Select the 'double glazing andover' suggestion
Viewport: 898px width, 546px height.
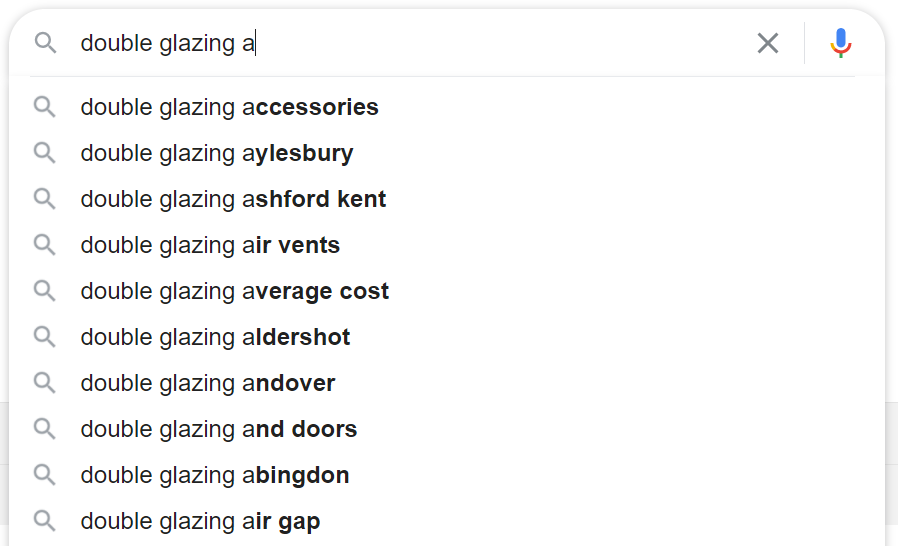[447, 383]
